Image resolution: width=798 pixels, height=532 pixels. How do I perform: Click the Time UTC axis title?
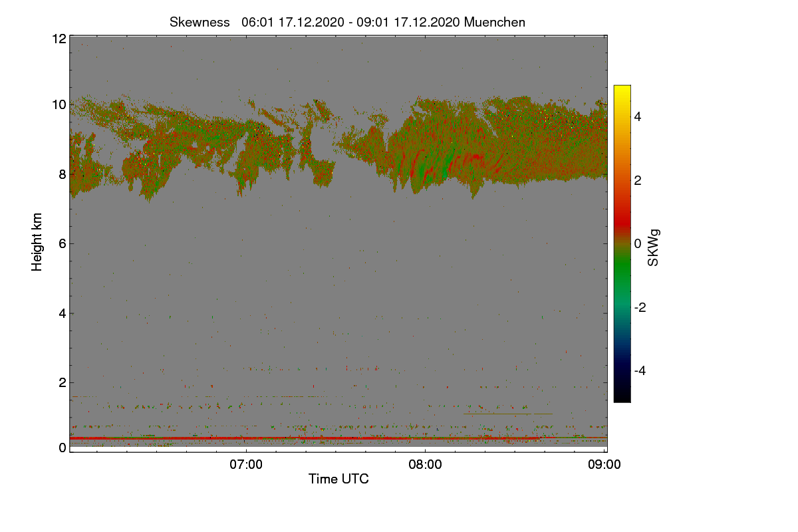[x=338, y=479]
